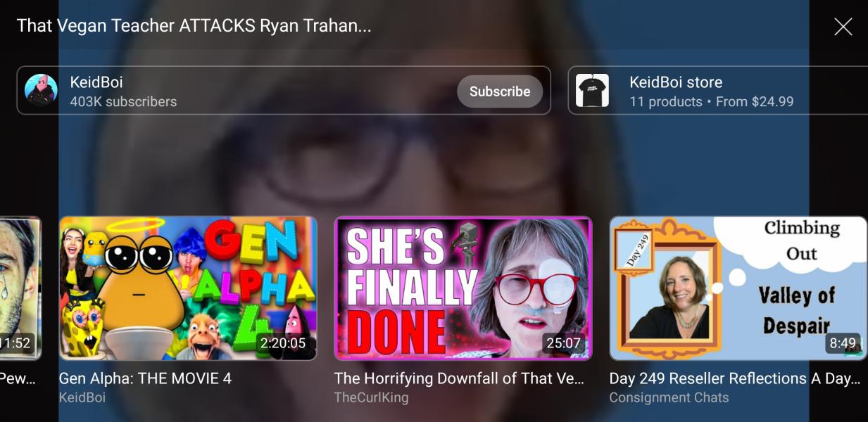Tap the KeidBoi channel name

click(x=96, y=82)
